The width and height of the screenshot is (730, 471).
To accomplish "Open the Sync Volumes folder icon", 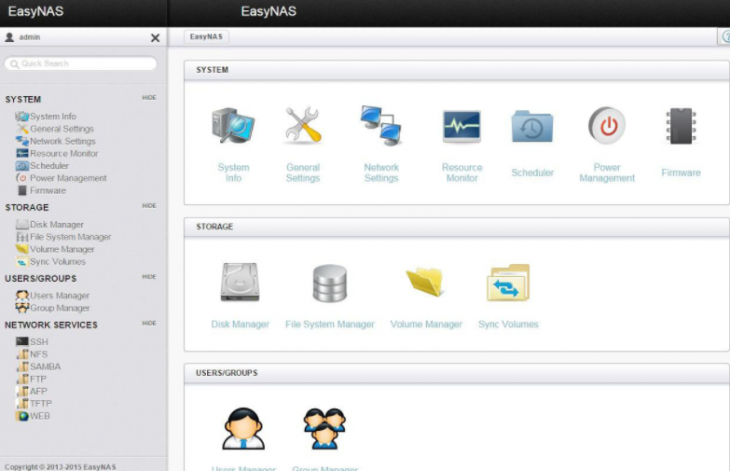I will click(508, 283).
